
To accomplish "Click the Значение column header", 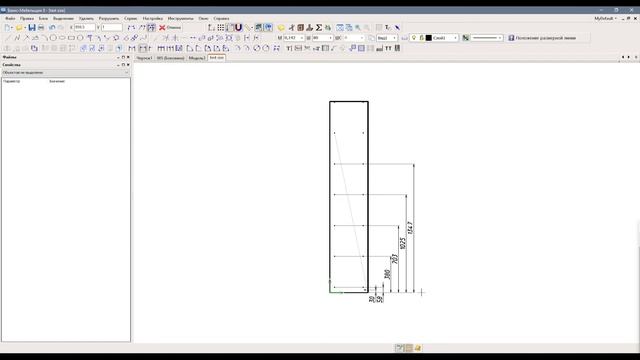I will tap(57, 81).
